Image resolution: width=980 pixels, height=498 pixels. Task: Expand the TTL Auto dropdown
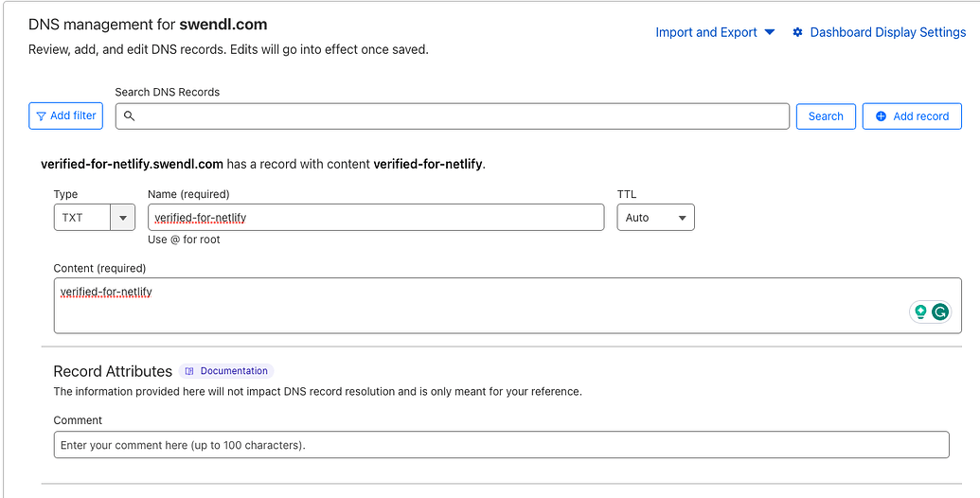click(655, 218)
